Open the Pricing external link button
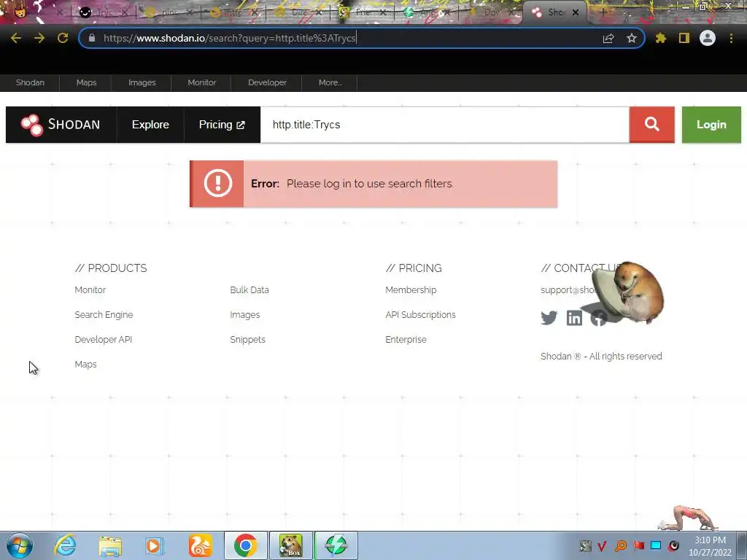The height and width of the screenshot is (560, 747). (x=222, y=125)
